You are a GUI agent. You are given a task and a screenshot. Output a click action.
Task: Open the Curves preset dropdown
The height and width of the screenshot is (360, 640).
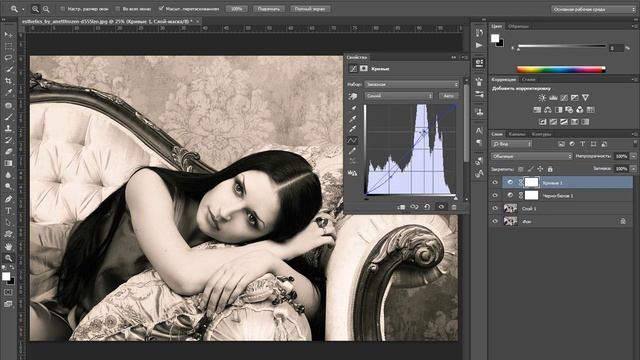point(411,84)
